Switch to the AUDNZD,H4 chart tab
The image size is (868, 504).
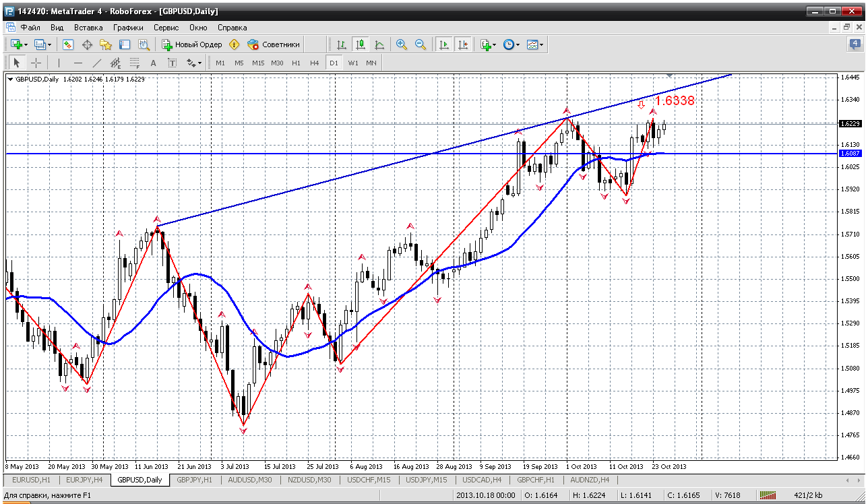coord(590,480)
